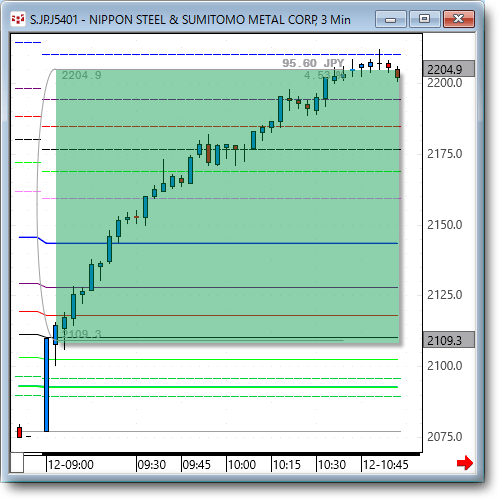This screenshot has height=500, width=502.
Task: Click the chart application icon in title bar
Action: [x=18, y=19]
